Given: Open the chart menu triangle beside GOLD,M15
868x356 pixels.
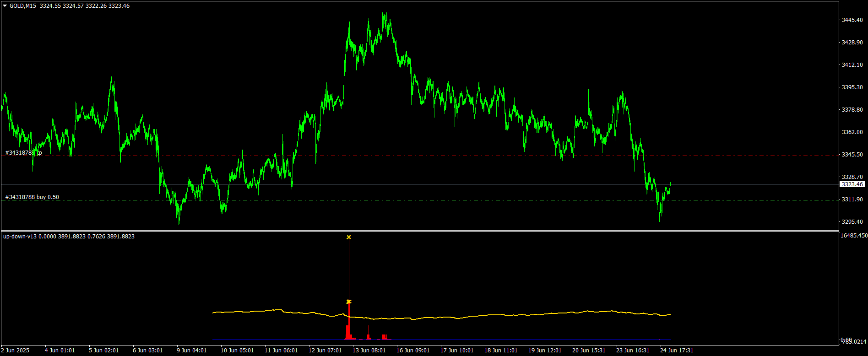Looking at the screenshot, I should 5,6.
